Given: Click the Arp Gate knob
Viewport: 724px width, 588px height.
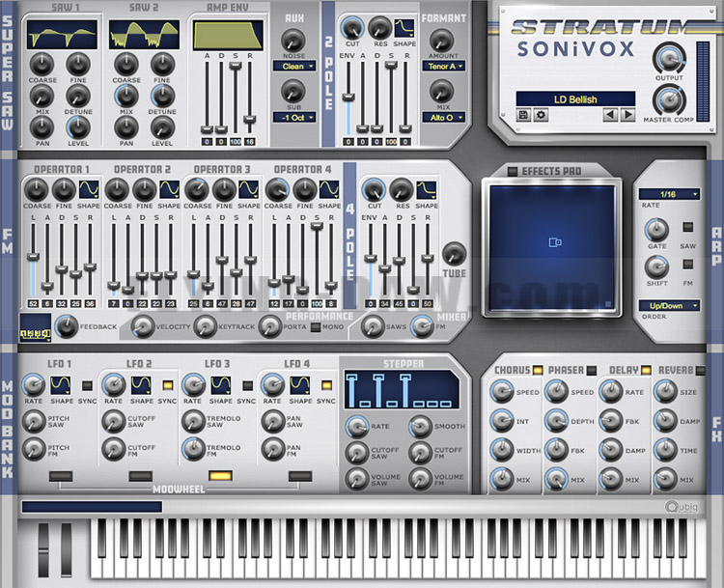Looking at the screenshot, I should point(656,230).
